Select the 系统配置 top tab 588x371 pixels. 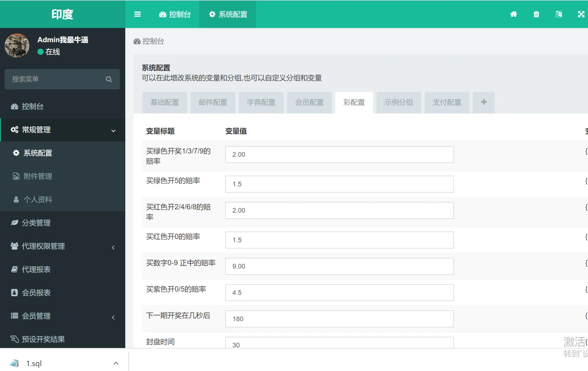coord(228,14)
